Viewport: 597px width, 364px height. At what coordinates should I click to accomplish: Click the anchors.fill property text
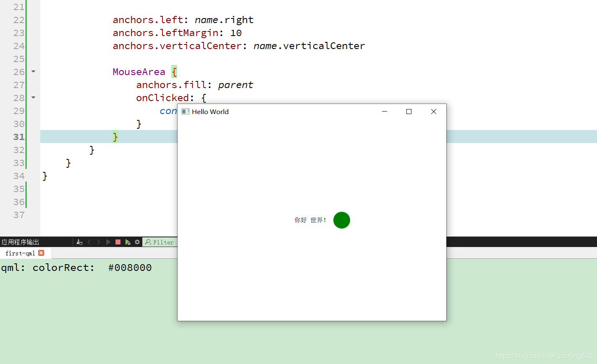click(171, 85)
